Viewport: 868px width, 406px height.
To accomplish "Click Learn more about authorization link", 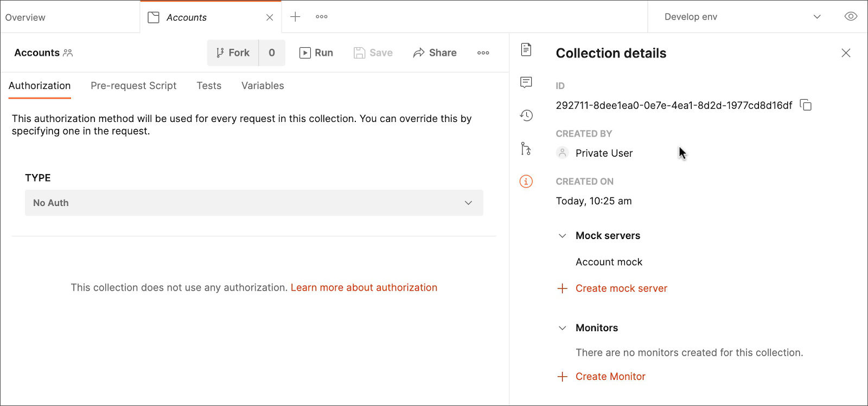I will point(363,288).
